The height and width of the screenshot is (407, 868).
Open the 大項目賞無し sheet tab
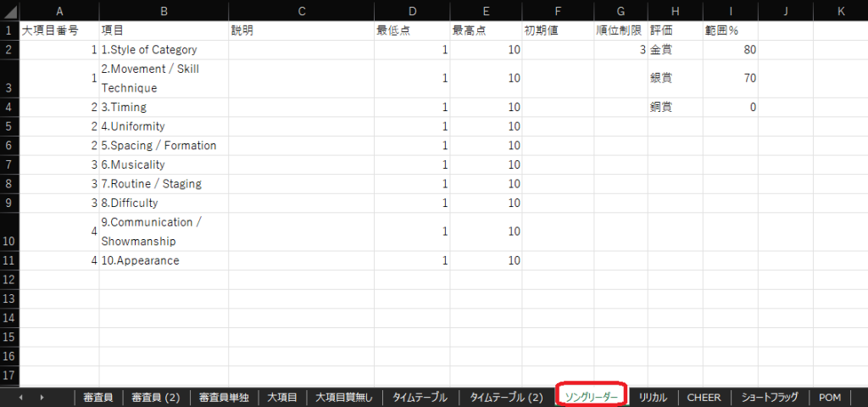[343, 397]
